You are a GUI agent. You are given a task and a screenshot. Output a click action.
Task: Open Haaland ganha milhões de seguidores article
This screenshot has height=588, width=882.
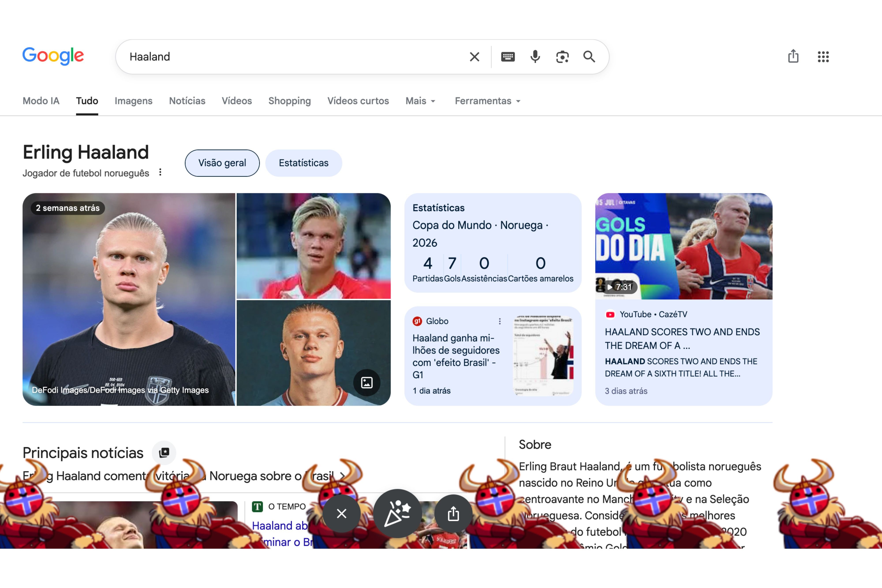pos(456,356)
